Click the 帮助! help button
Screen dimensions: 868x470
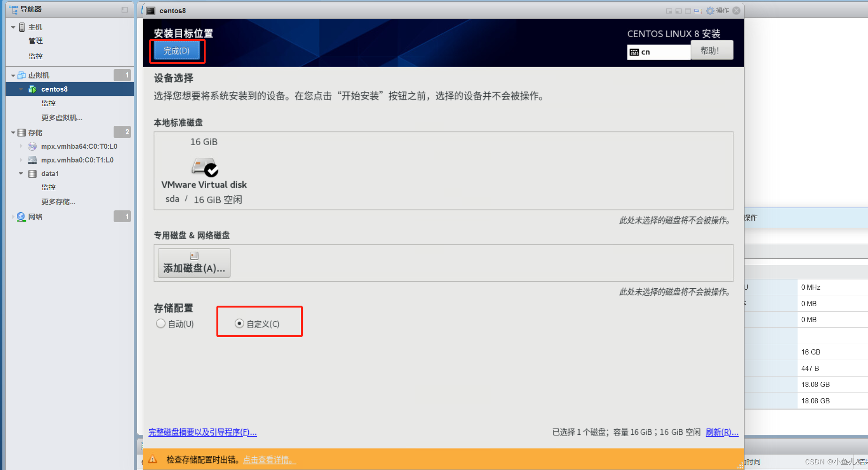(x=712, y=50)
